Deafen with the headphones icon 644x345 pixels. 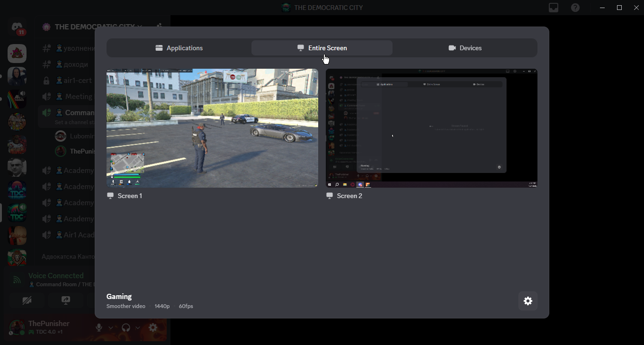(x=126, y=327)
